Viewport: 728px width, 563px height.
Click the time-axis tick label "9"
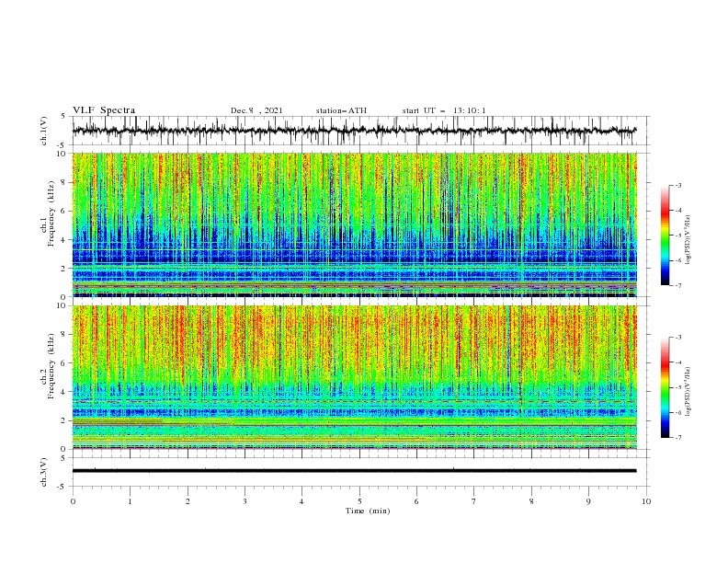click(588, 501)
